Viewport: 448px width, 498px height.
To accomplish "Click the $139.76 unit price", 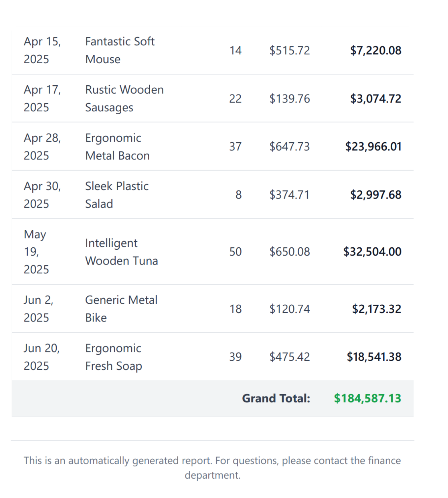I will coord(290,98).
